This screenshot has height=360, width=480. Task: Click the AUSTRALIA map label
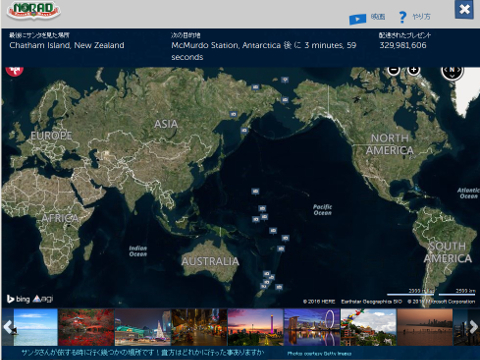tap(211, 261)
